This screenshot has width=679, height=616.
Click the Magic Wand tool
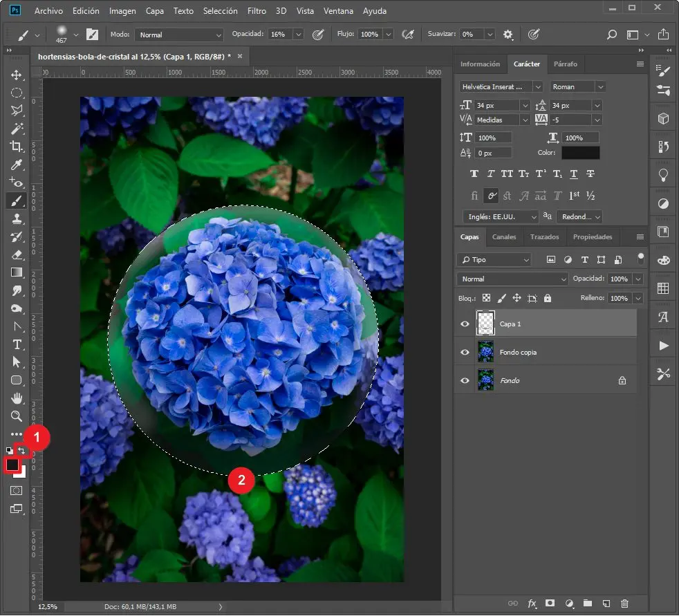tap(17, 128)
